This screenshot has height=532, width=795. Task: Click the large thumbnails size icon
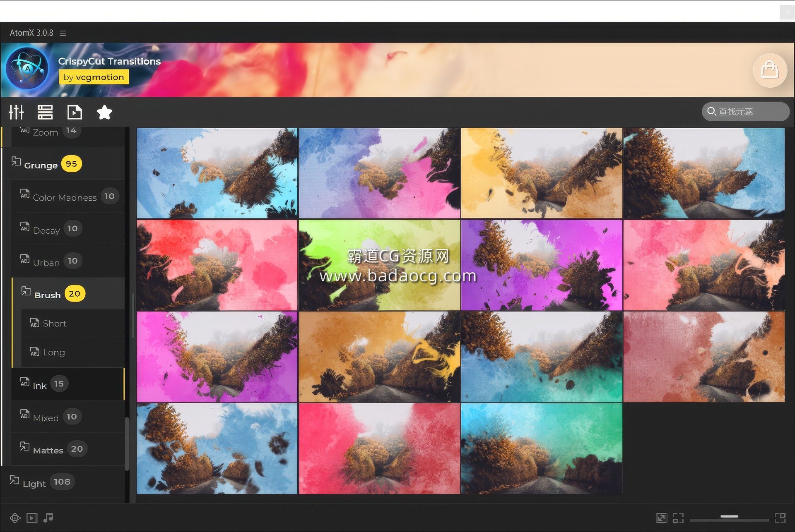point(780,518)
